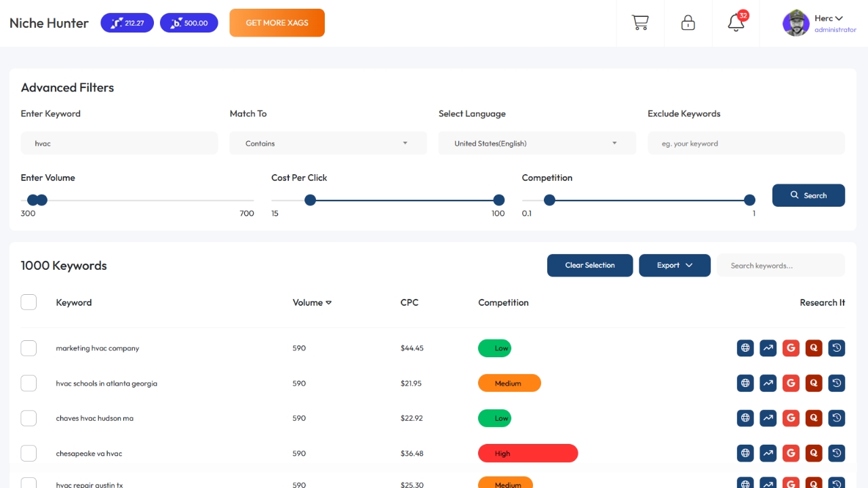Screen dimensions: 868x488
Task: Click the Competition column header
Action: (503, 302)
